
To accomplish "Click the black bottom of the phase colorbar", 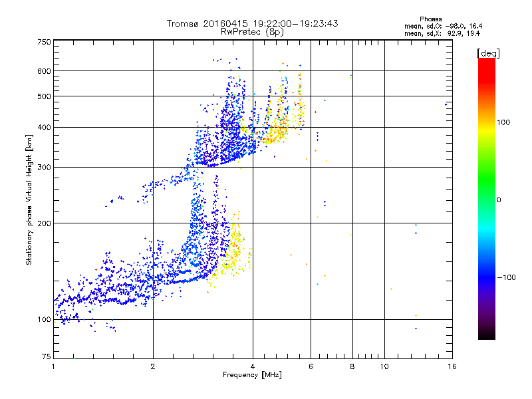I will [x=487, y=334].
